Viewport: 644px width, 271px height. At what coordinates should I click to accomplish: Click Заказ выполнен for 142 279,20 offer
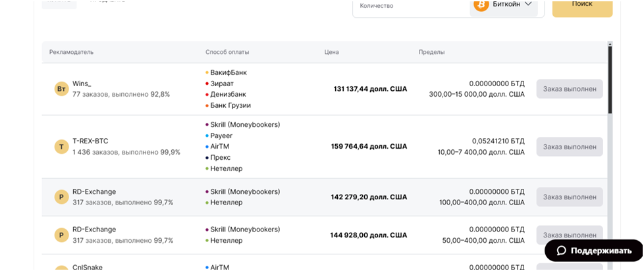pos(569,197)
